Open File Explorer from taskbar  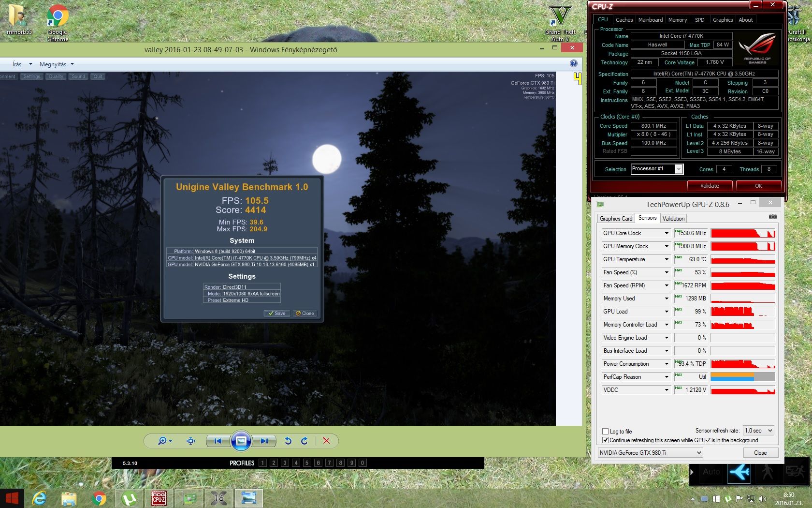(69, 498)
